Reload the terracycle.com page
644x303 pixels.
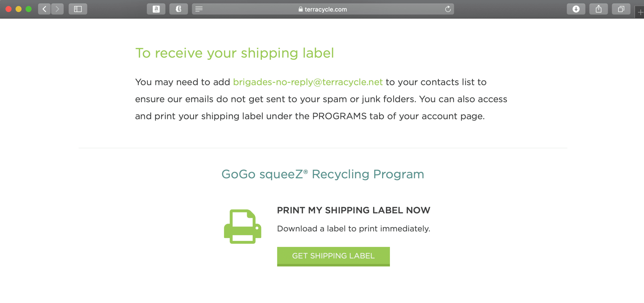[448, 9]
